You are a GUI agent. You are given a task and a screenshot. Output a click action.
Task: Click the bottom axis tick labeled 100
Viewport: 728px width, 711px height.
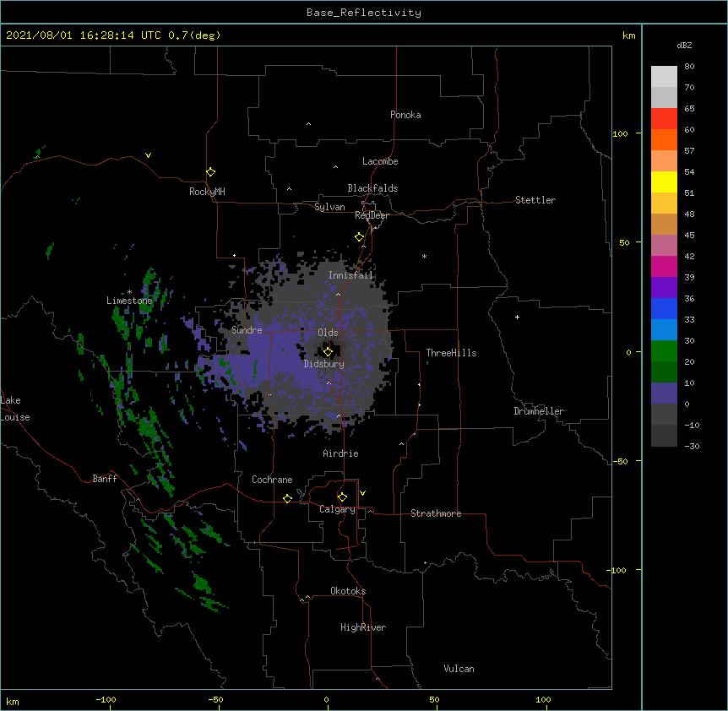point(543,700)
